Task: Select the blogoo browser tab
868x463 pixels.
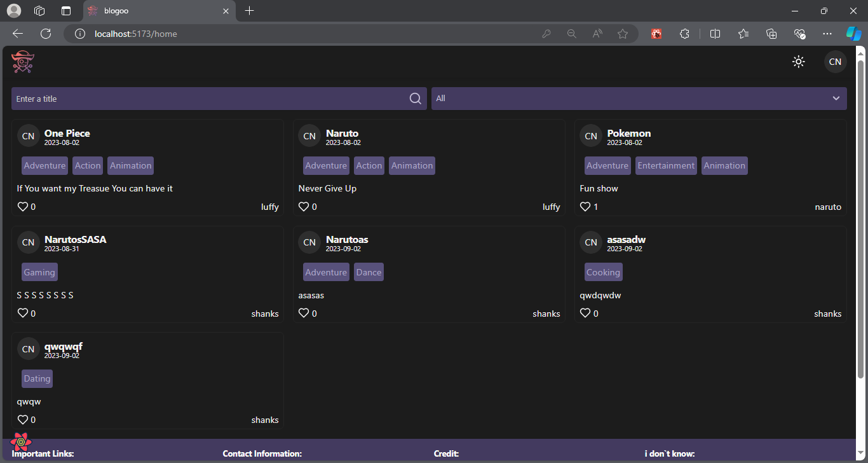Action: point(159,11)
